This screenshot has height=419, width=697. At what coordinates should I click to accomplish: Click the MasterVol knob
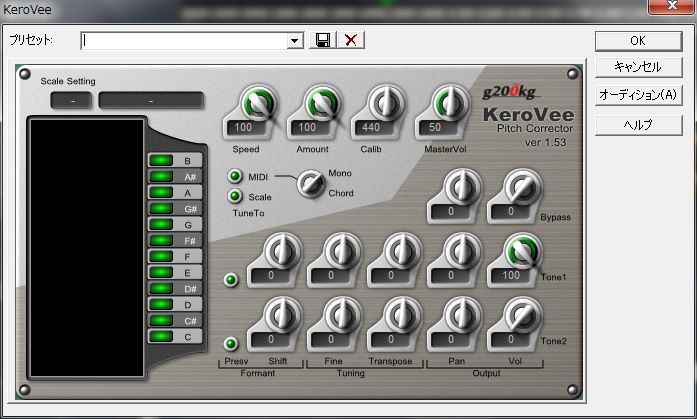451,104
